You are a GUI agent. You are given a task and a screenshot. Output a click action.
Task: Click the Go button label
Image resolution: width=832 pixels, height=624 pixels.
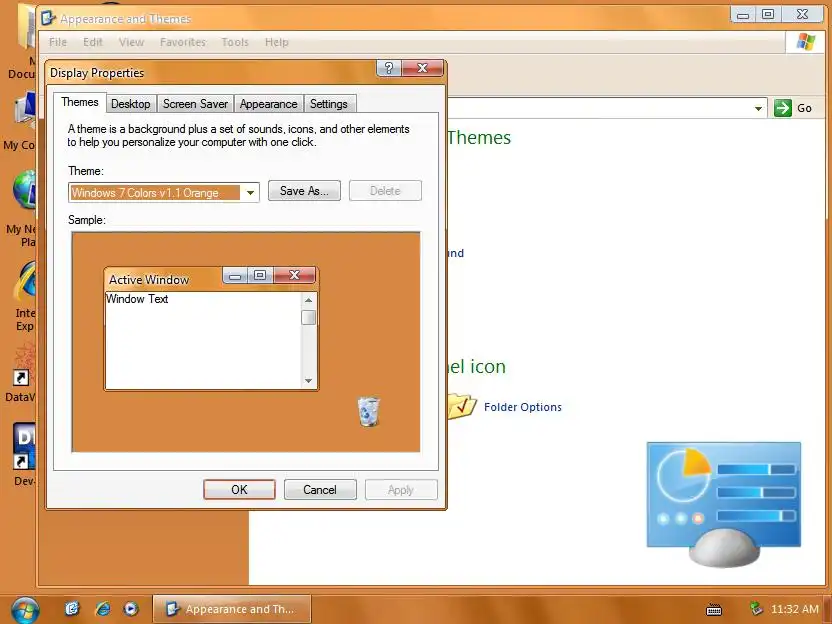point(804,108)
